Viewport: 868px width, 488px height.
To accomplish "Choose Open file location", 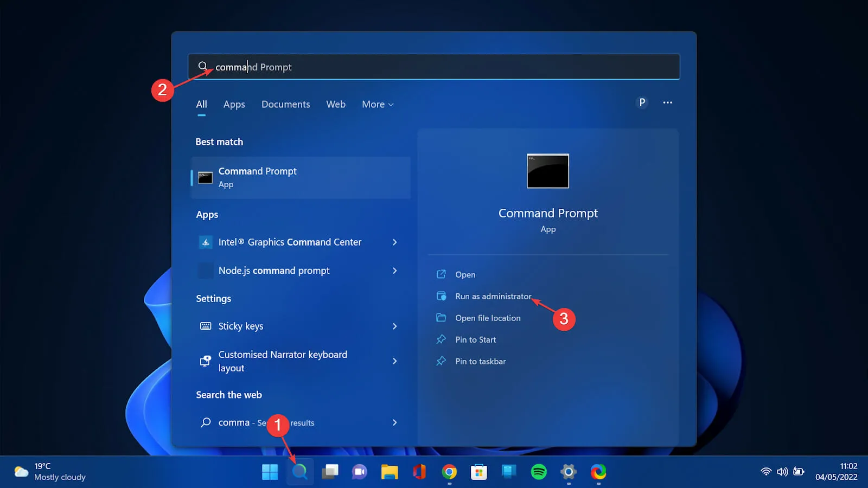I will (x=487, y=318).
